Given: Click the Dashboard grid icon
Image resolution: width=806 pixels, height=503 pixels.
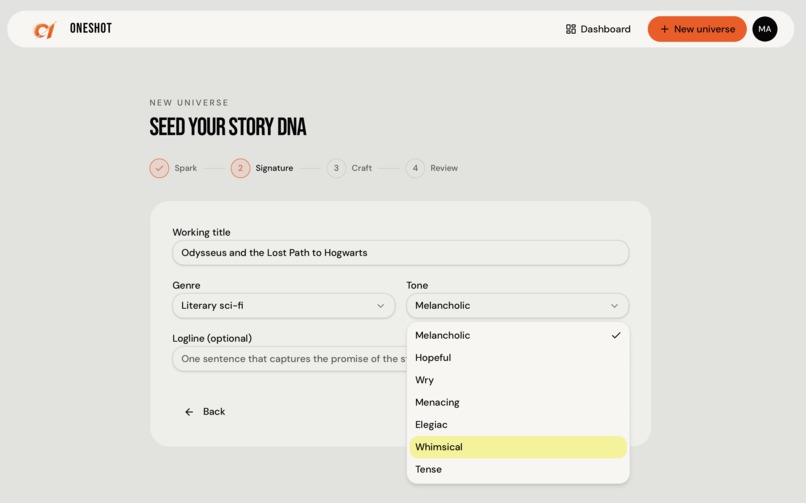Looking at the screenshot, I should 571,29.
